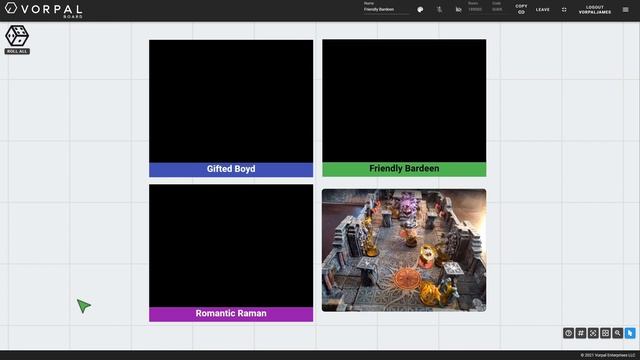Viewport: 640px width, 360px height.
Task: Click the help icon in the bottom toolbar
Action: (568, 333)
